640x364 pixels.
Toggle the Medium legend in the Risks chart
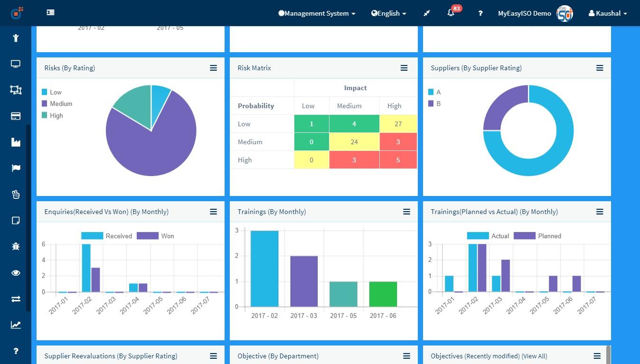click(57, 103)
